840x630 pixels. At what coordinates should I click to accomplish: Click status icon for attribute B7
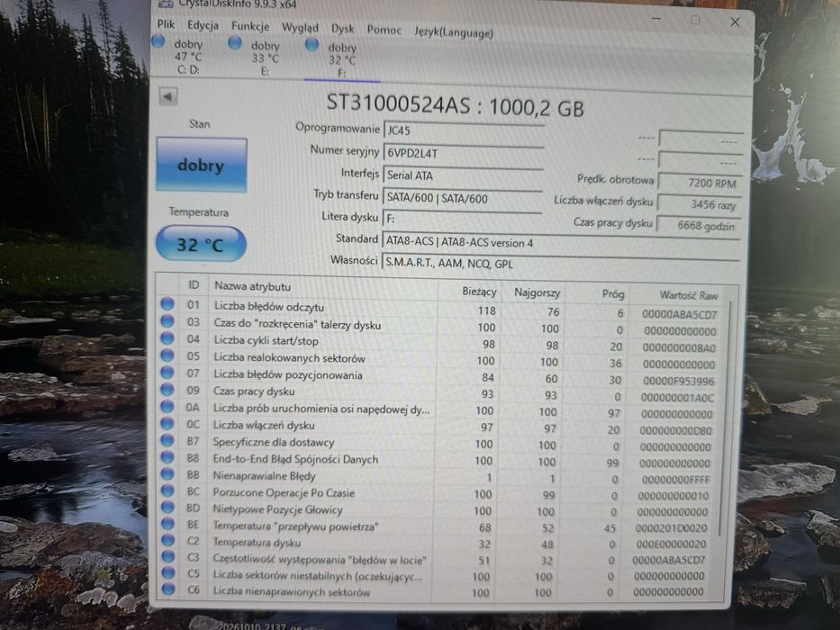pos(167,440)
